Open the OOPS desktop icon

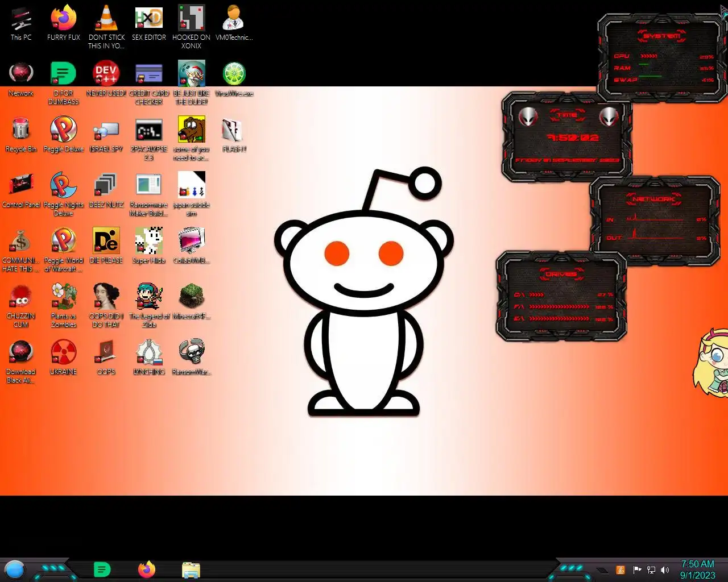(x=106, y=357)
